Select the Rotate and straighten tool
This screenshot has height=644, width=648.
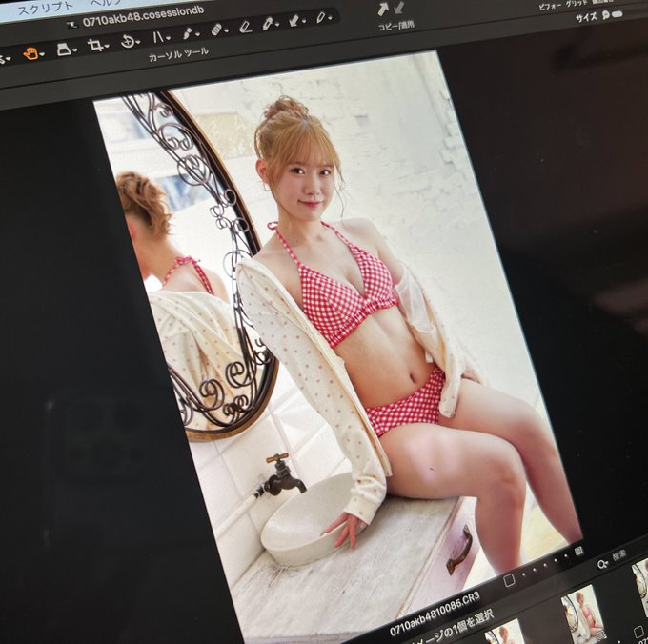(128, 41)
